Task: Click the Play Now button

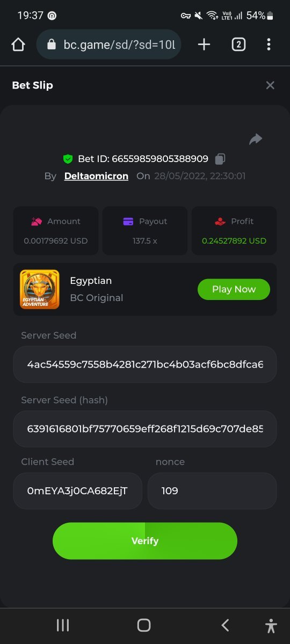Action: 234,289
